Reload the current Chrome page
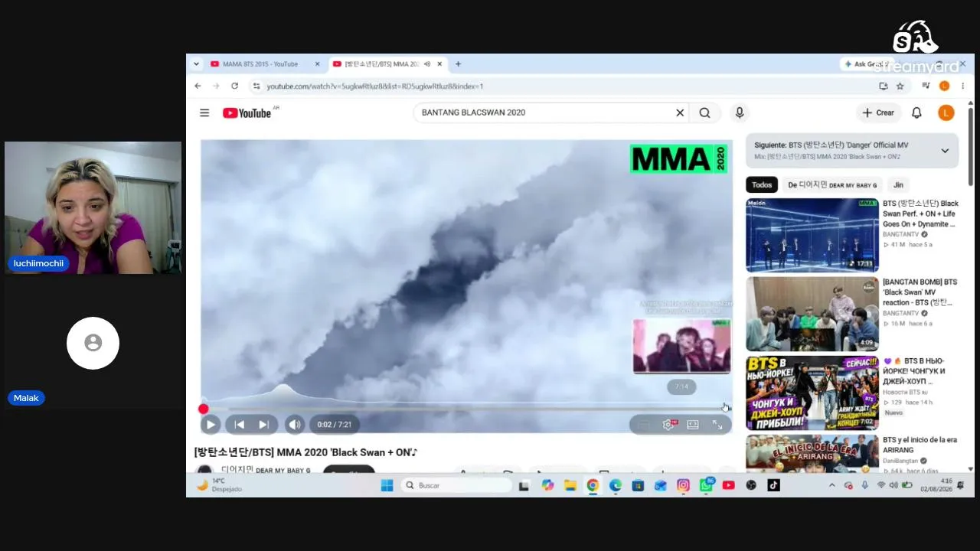Image resolution: width=980 pixels, height=551 pixels. (234, 86)
